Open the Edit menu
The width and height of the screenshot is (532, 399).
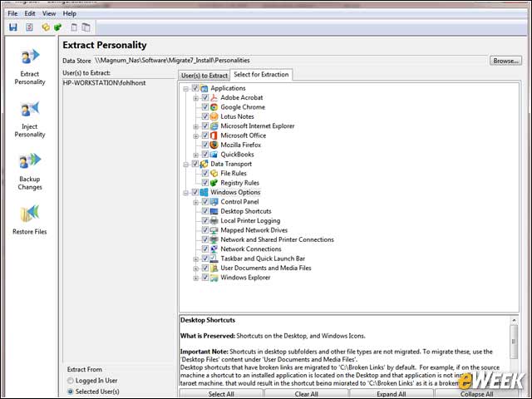(30, 13)
